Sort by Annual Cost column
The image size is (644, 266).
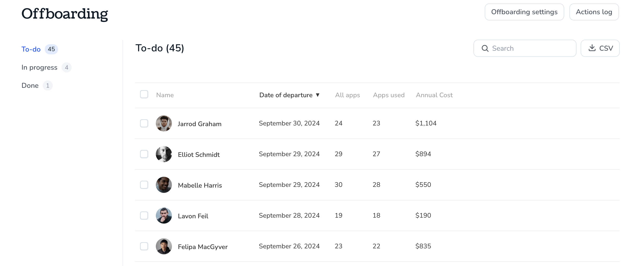click(x=434, y=95)
